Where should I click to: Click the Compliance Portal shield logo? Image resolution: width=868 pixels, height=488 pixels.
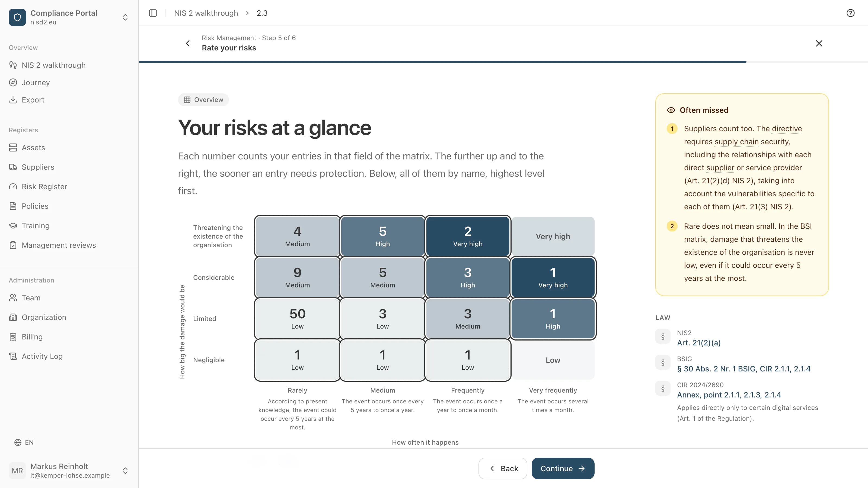[x=17, y=17]
